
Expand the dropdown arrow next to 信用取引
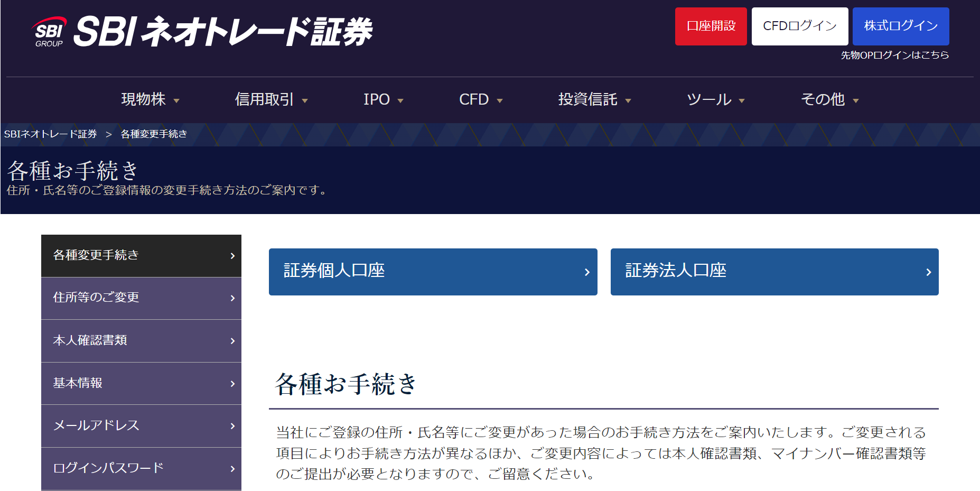305,101
